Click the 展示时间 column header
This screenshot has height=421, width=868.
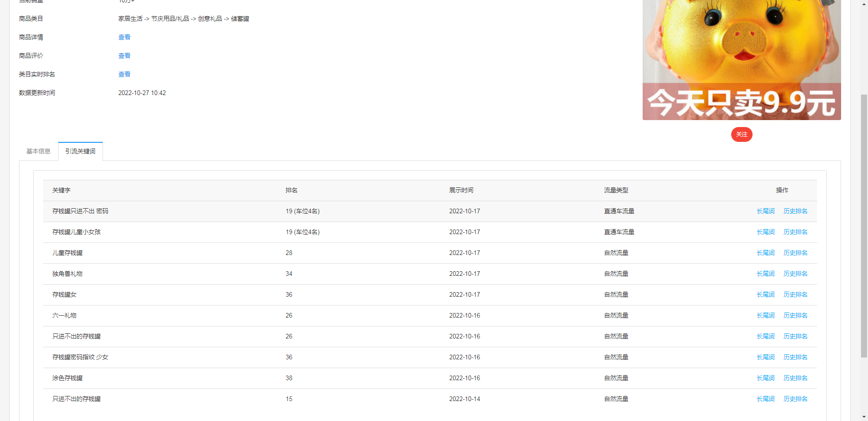[461, 190]
